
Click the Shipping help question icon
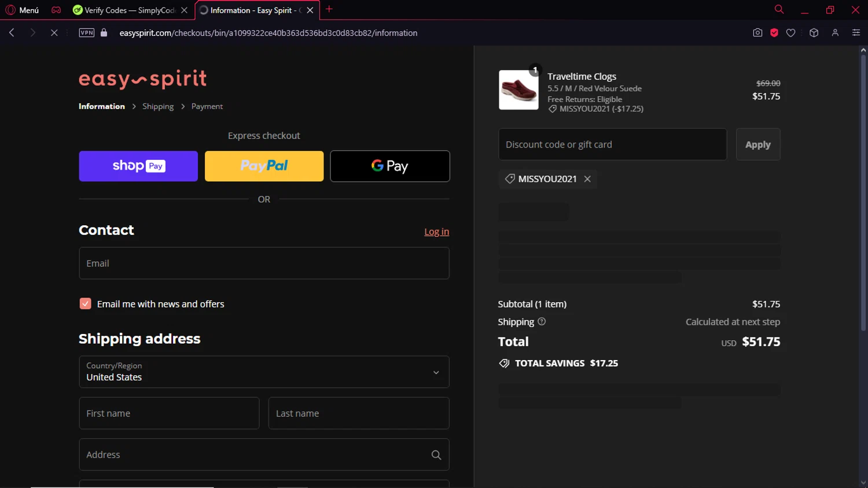click(x=542, y=321)
